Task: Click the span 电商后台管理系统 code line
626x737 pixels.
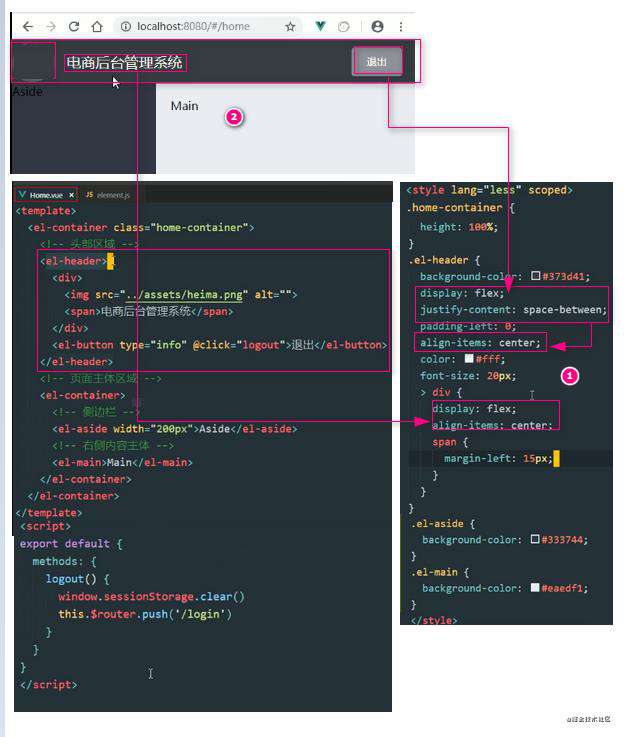Action: (149, 311)
